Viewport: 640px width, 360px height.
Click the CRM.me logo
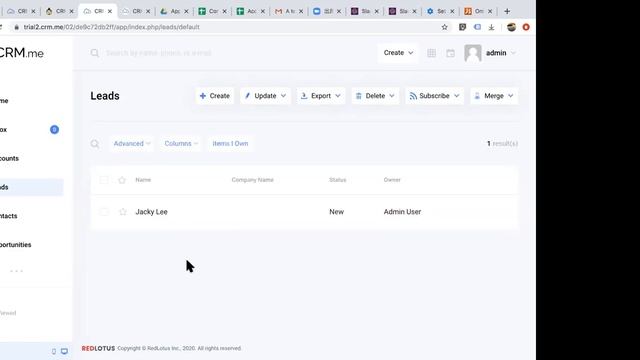click(x=21, y=53)
